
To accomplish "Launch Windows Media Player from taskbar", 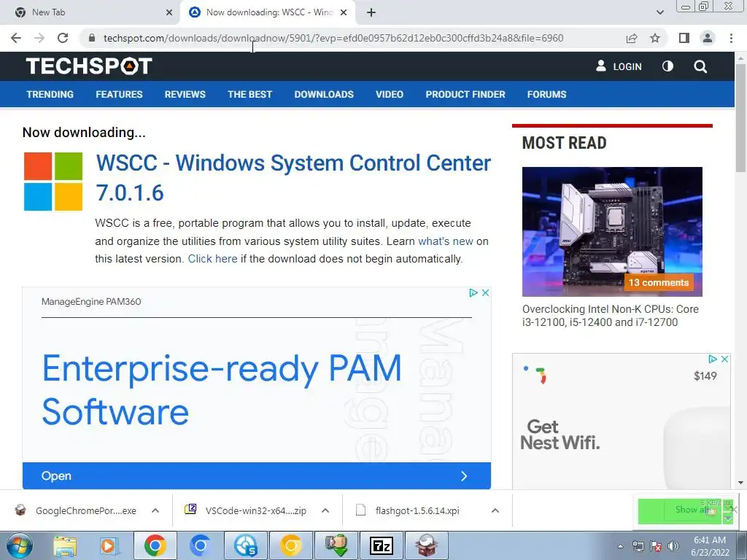I will pyautogui.click(x=108, y=546).
